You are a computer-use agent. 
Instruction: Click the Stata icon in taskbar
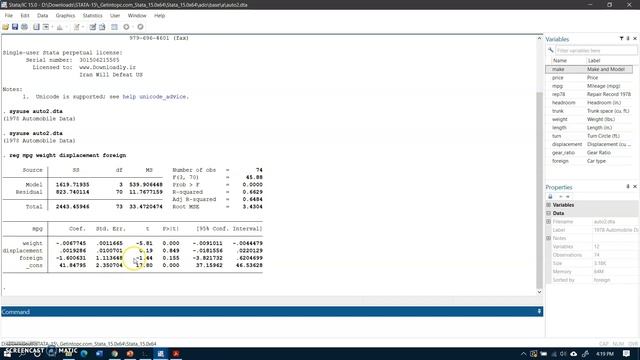coord(160,353)
